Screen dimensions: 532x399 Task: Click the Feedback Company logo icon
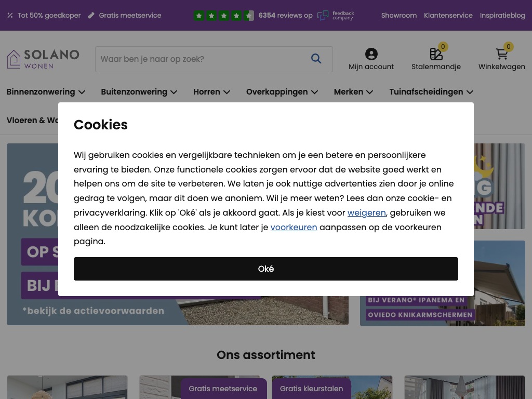coord(323,15)
